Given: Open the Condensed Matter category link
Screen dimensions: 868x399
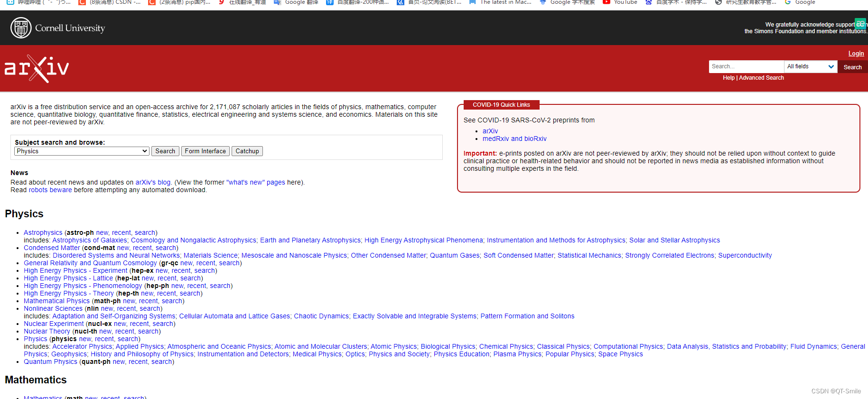Looking at the screenshot, I should tap(52, 248).
